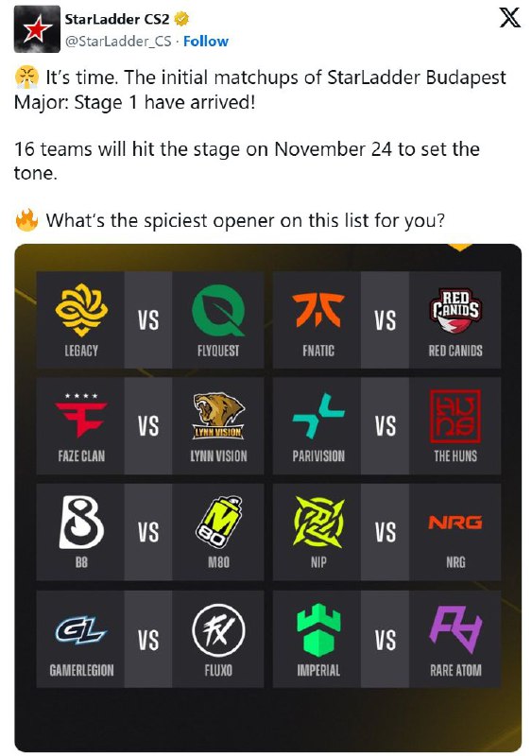This screenshot has height=756, width=532.
Task: Click the GamerLegion GL logo
Action: coord(81,630)
